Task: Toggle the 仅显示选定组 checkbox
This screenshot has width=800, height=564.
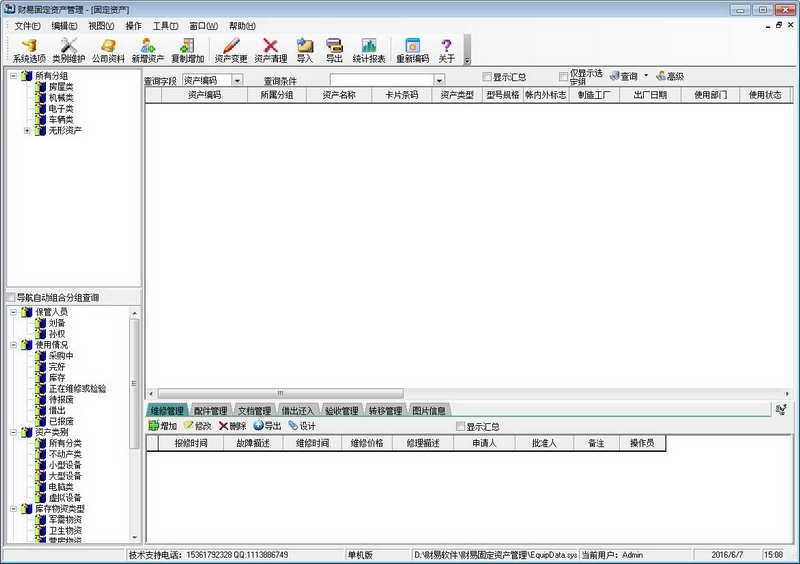Action: pyautogui.click(x=564, y=77)
